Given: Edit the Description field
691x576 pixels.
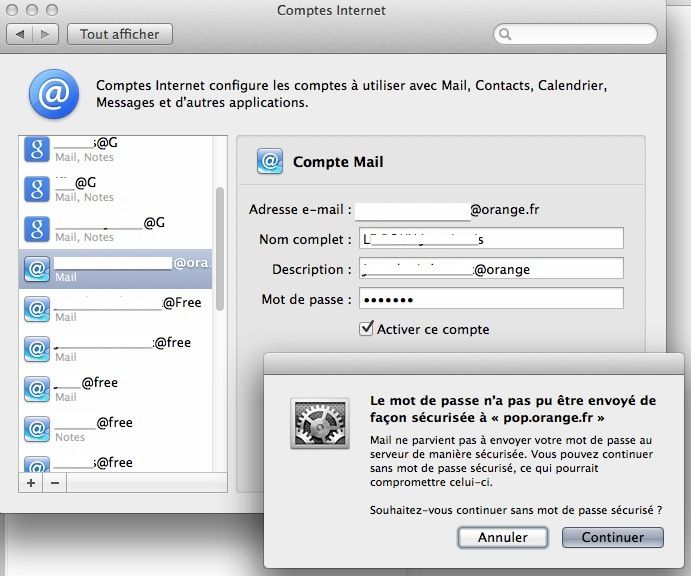Looking at the screenshot, I should tap(491, 268).
